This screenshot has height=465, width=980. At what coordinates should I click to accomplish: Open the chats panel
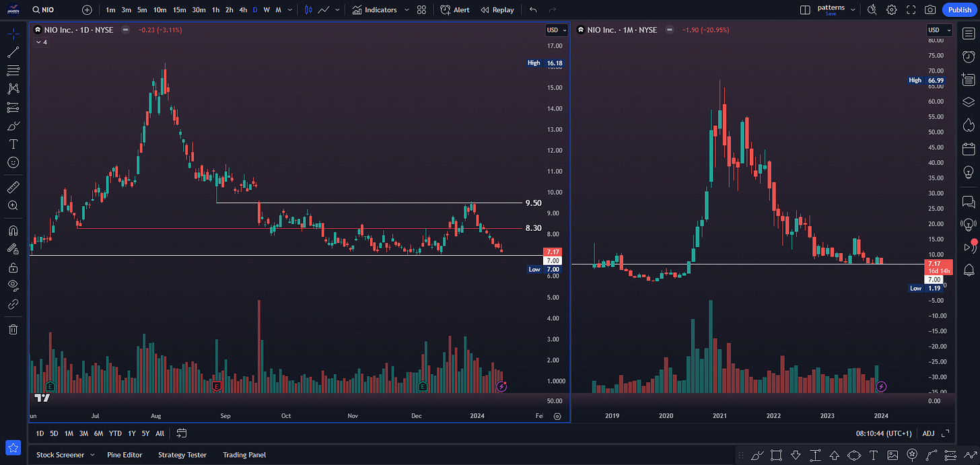pos(968,201)
